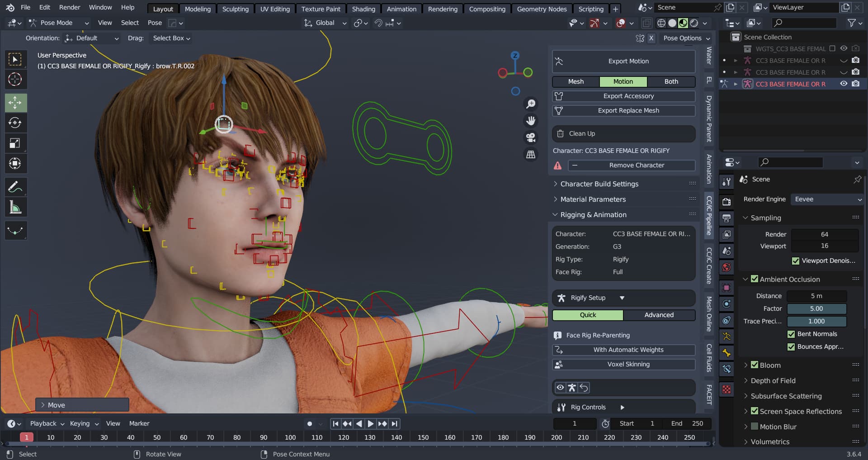This screenshot has height=460, width=868.
Task: Select the Annotate pencil tool
Action: tap(15, 187)
